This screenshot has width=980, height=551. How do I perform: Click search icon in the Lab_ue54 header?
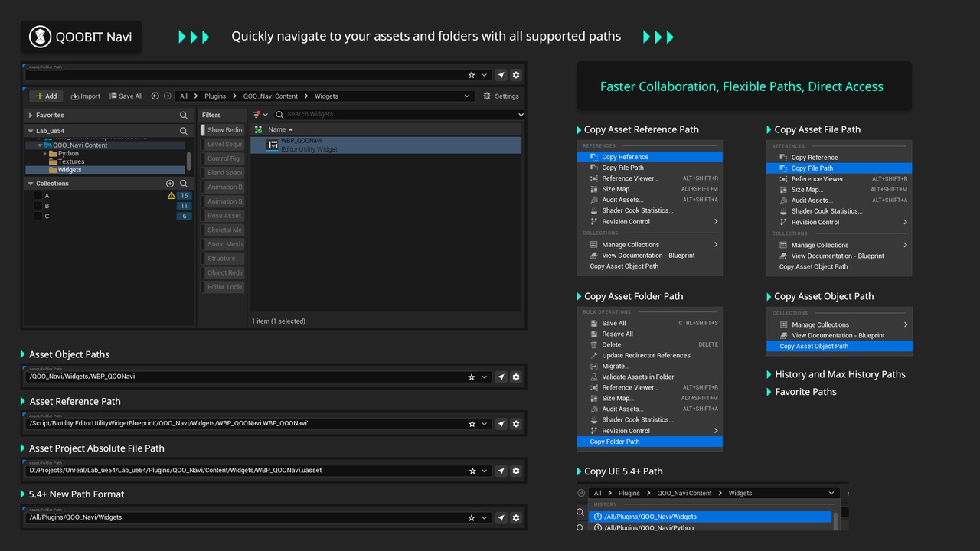(184, 131)
